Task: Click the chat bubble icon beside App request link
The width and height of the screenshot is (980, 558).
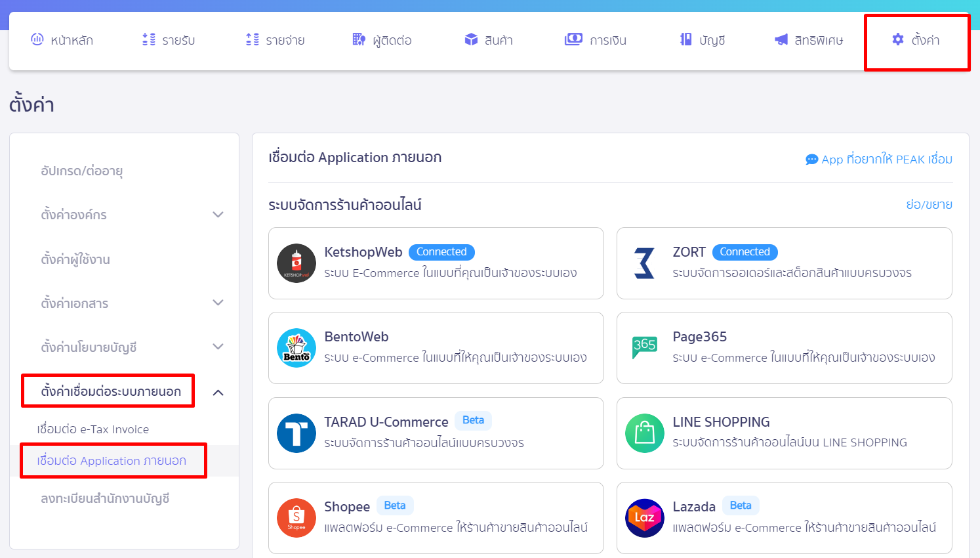Action: pos(811,160)
